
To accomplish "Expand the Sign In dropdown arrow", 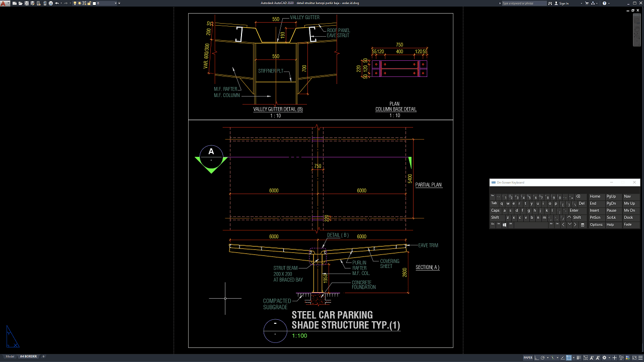I will pos(581,3).
